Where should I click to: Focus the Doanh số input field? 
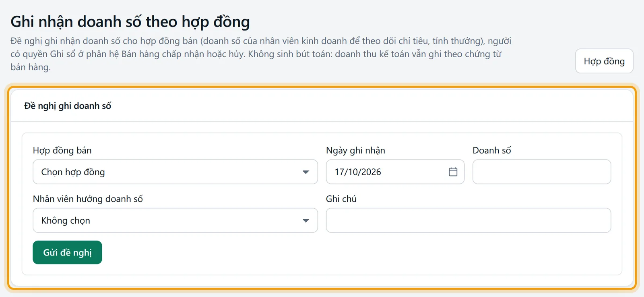click(x=542, y=172)
